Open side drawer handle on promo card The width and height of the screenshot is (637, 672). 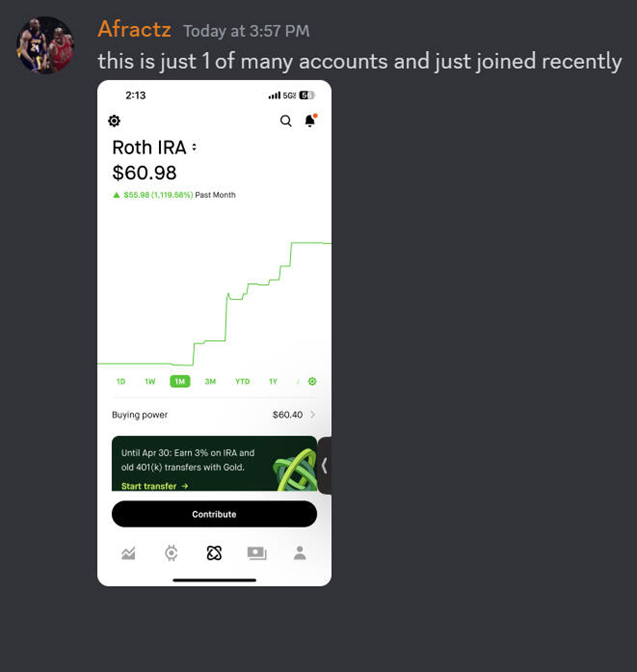[324, 465]
